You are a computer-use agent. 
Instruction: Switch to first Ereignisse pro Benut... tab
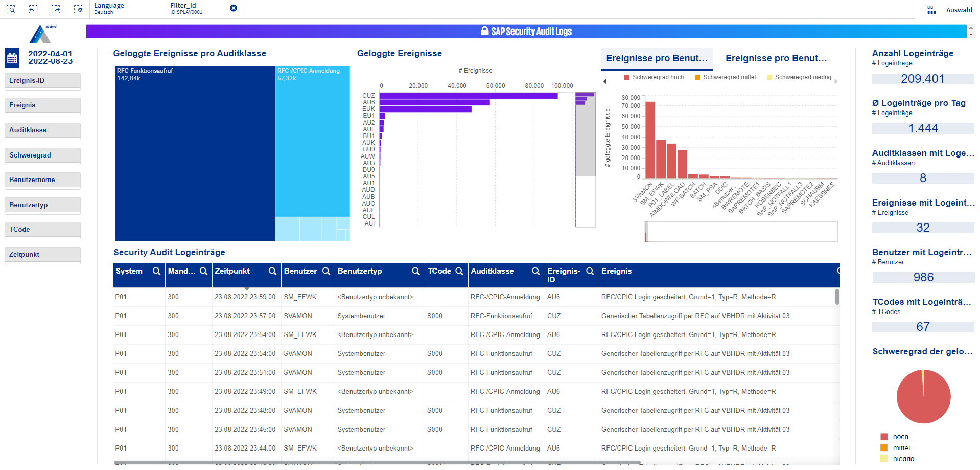pyautogui.click(x=657, y=58)
